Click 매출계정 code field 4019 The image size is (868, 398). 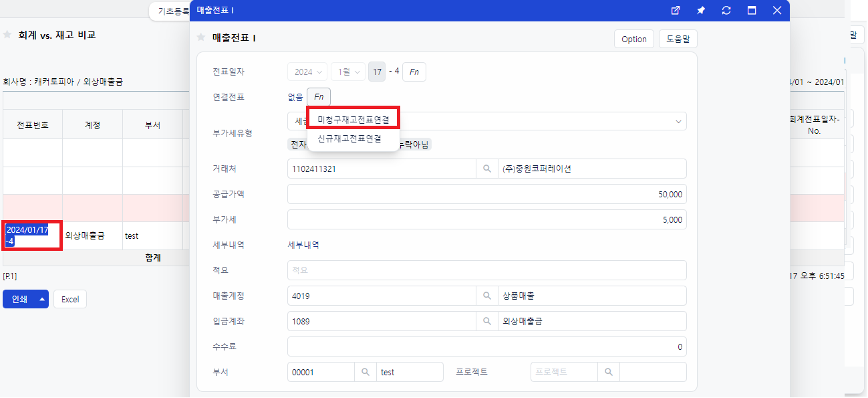pos(382,296)
